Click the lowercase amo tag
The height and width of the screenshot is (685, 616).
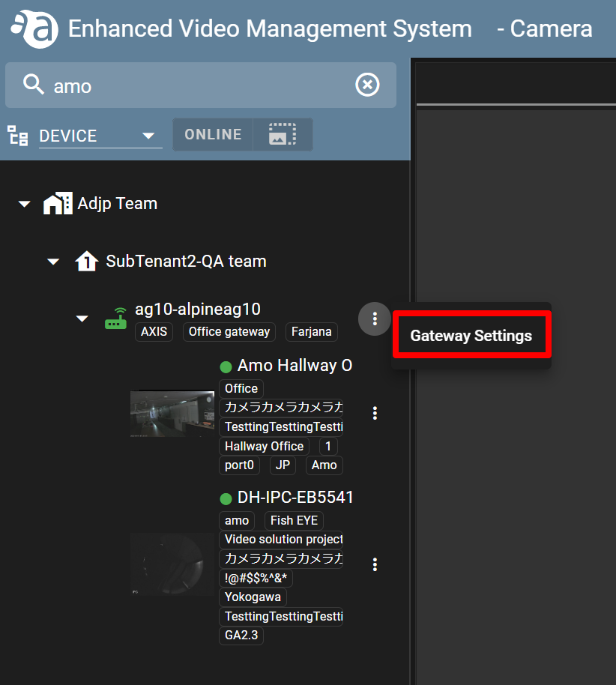[236, 520]
